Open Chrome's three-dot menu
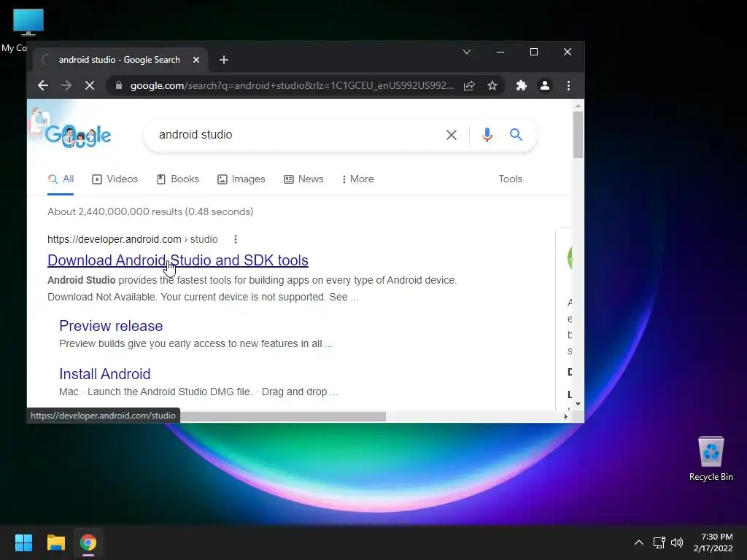The width and height of the screenshot is (747, 560). point(568,85)
